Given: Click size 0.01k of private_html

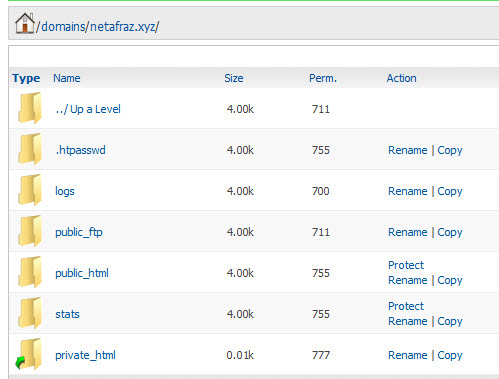Looking at the screenshot, I should 240,355.
